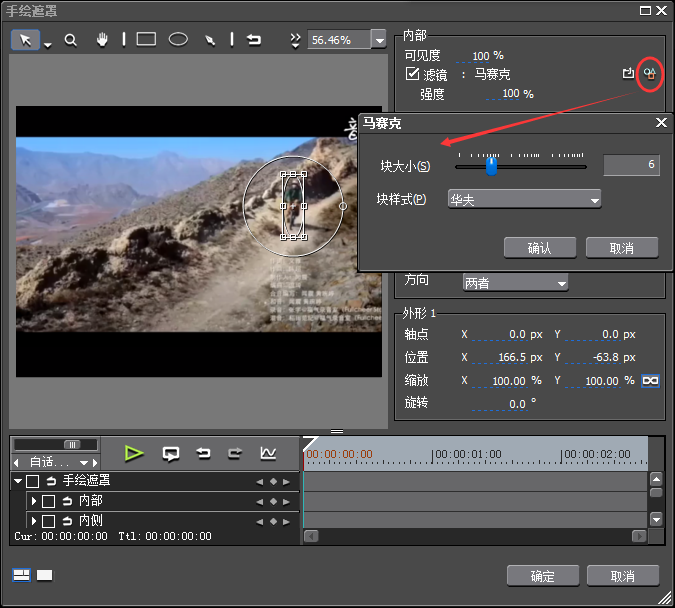
Task: Open the 块样式 style dropdown
Action: [x=525, y=199]
